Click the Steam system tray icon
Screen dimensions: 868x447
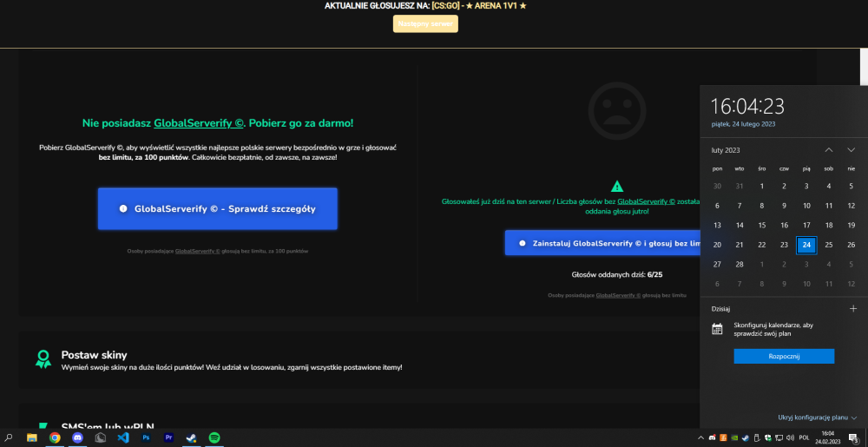[x=746, y=437]
